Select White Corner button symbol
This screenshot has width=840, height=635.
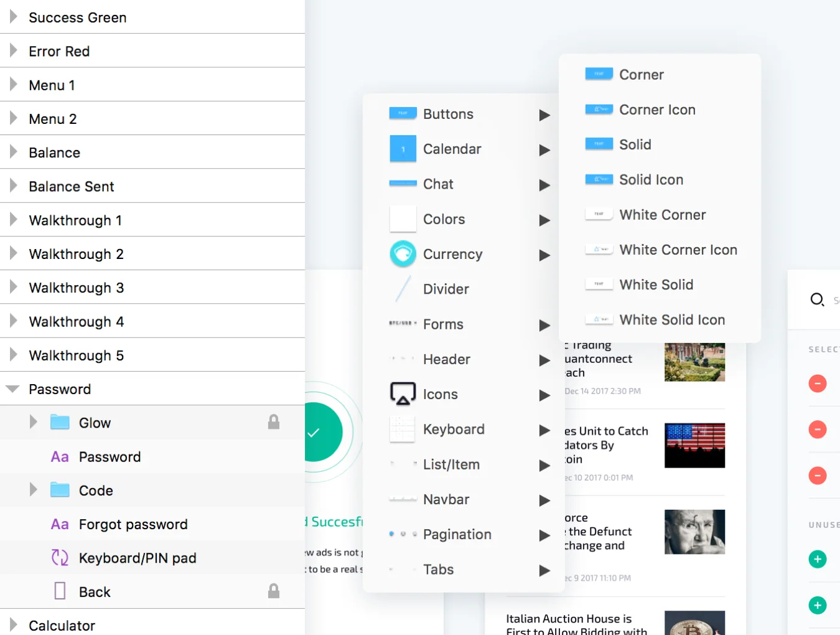(660, 215)
